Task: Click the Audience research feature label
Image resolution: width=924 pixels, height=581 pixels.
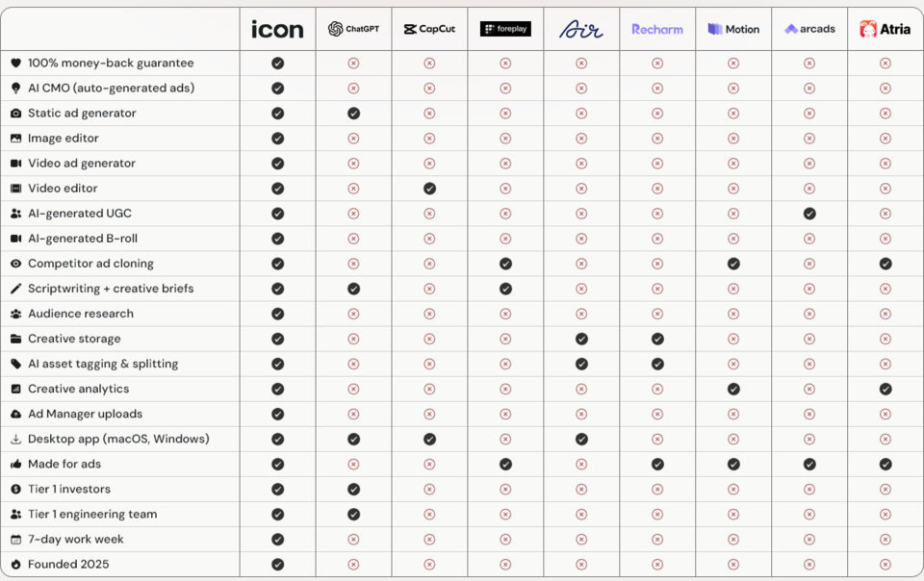Action: [x=81, y=314]
